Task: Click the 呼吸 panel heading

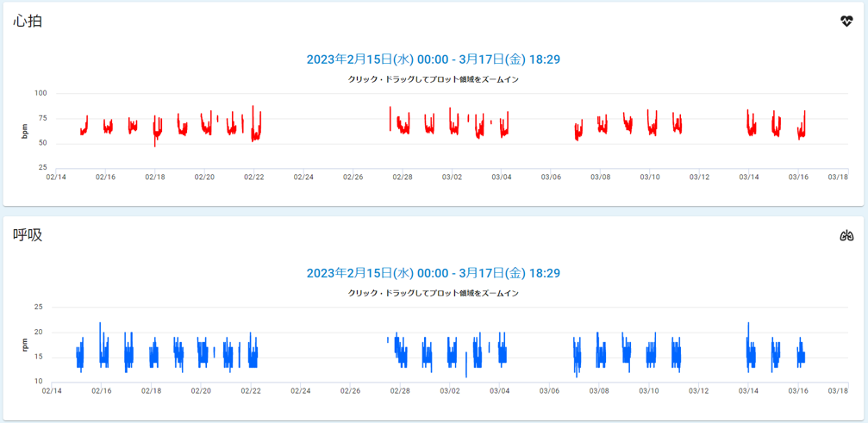Action: point(28,235)
